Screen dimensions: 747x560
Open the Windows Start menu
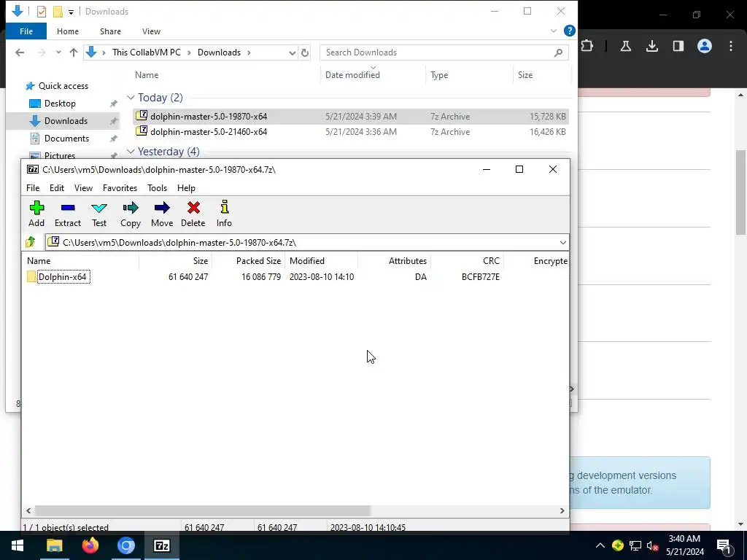pos(18,545)
